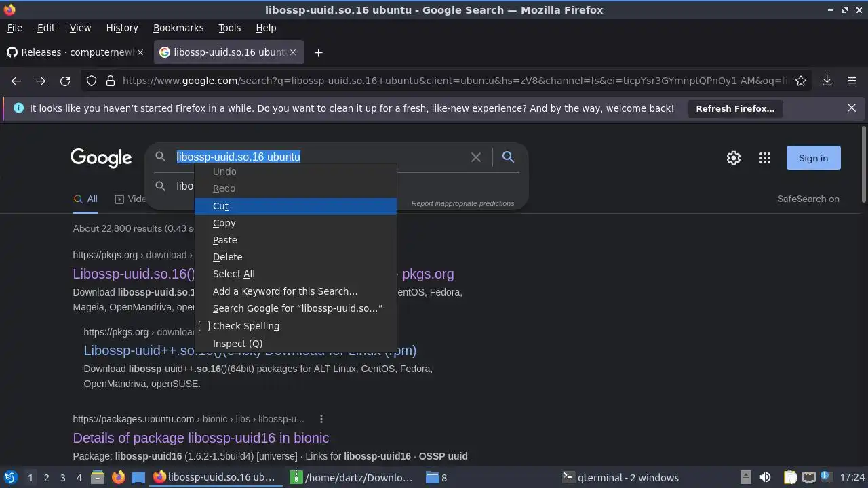Toggle Check Spelling checkbox
Screen dimensions: 868x488
(x=204, y=326)
